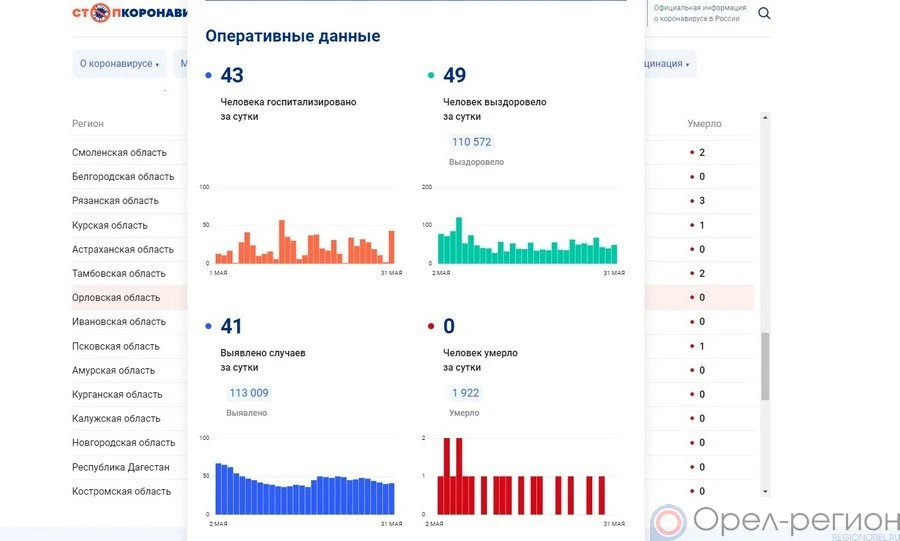Select the Смоленская область row
900x541 pixels.
tap(119, 153)
